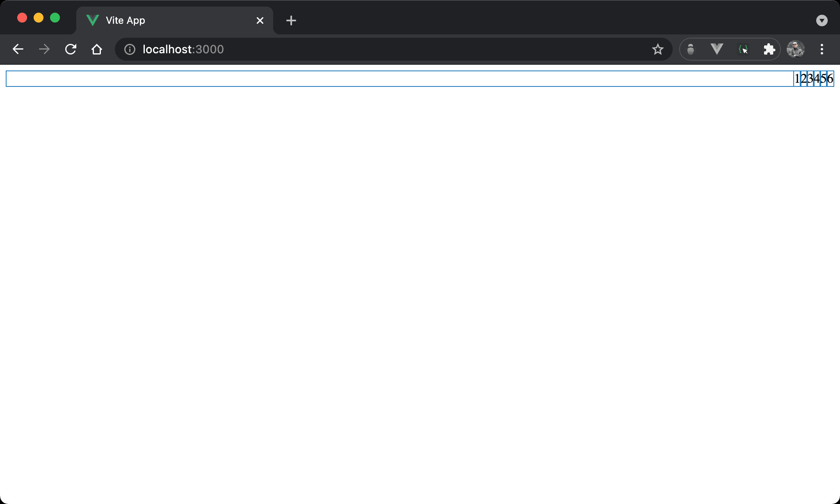Expand the tab search dropdown arrow

(822, 20)
